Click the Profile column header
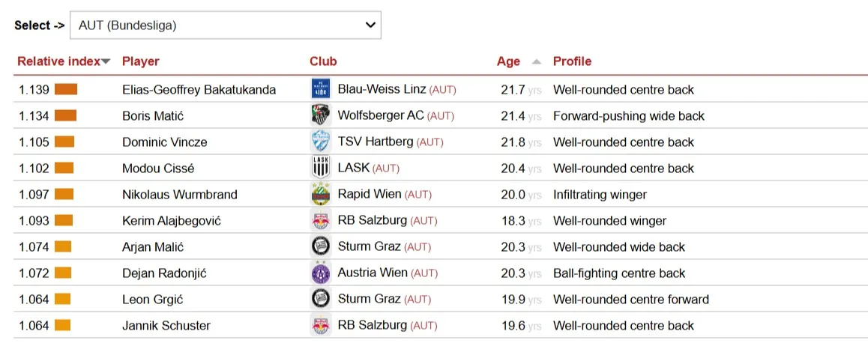This screenshot has width=868, height=349. pos(572,61)
